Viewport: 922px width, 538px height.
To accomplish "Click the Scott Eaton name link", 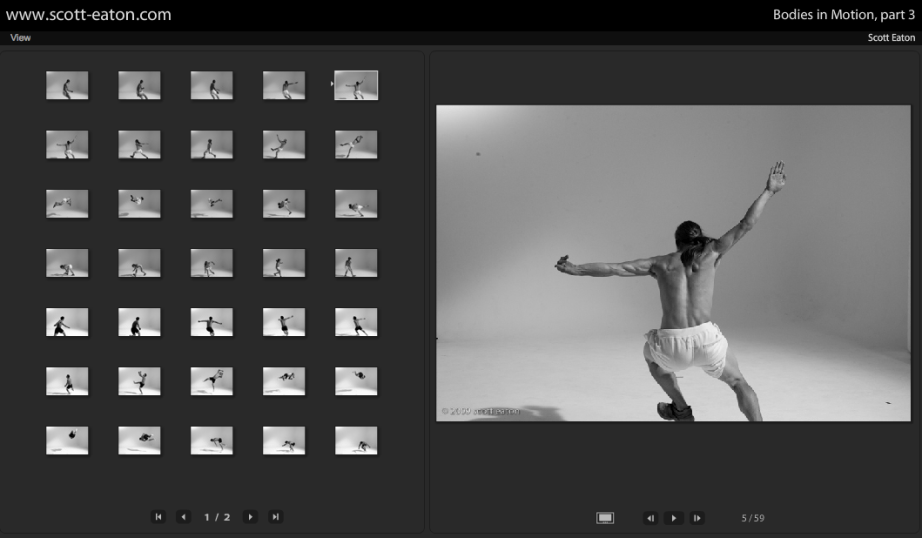I will pyautogui.click(x=891, y=38).
